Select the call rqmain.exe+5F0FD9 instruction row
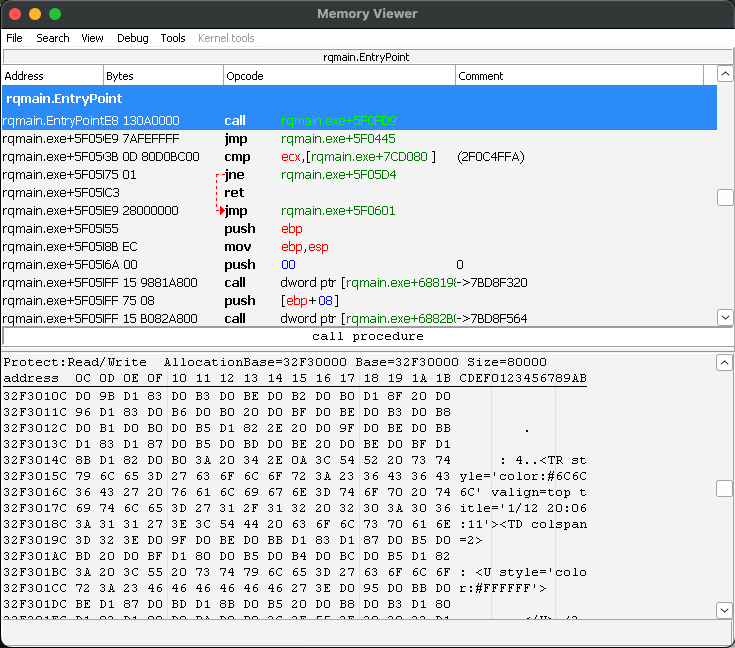The height and width of the screenshot is (648, 735). click(359, 121)
